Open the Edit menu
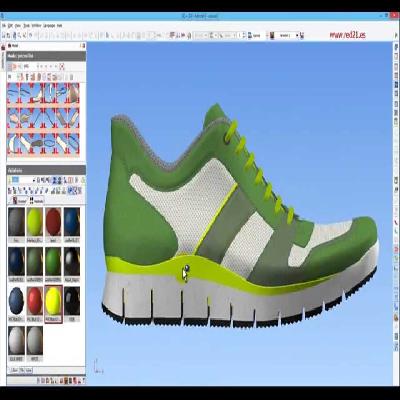Image resolution: width=400 pixels, height=400 pixels. click(10, 26)
